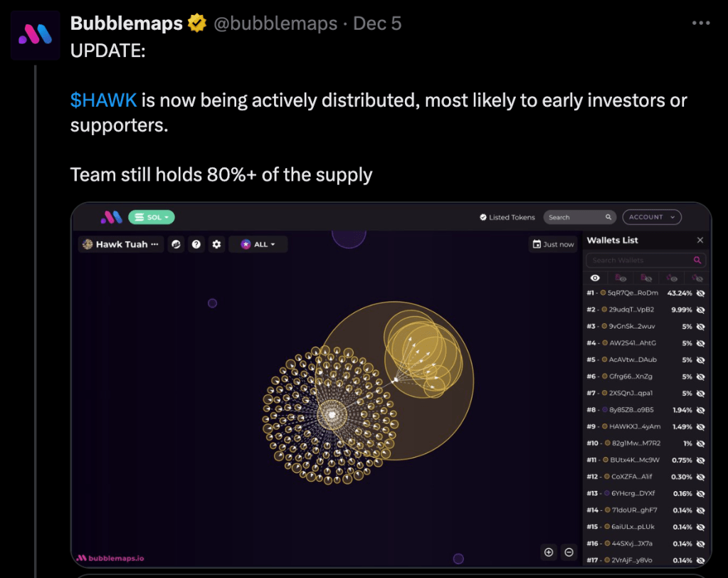Select wallet #13 6YHcrg...DYXf in the list
Screen dimensions: 728x578
(x=632, y=493)
